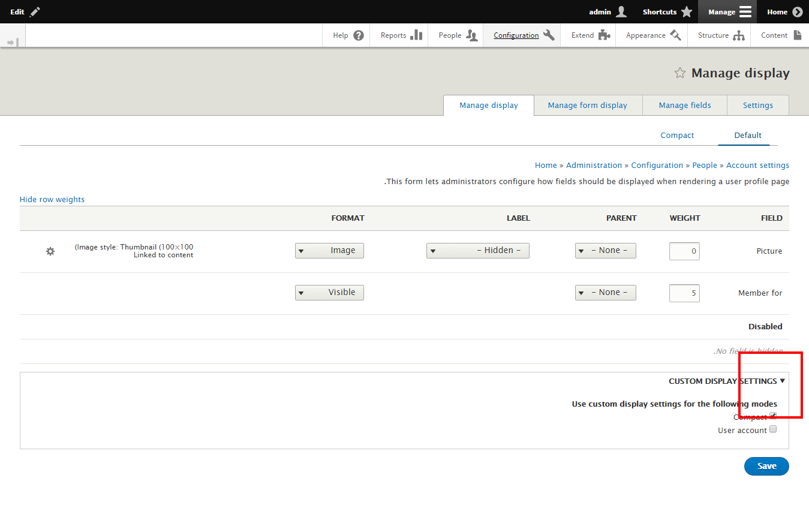
Task: Check the User account display mode
Action: pos(773,428)
